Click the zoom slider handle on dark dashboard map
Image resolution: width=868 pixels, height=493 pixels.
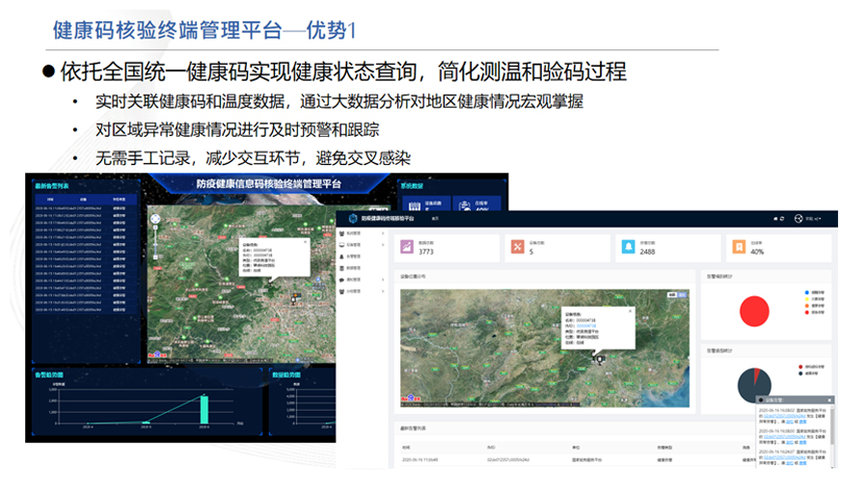tap(155, 245)
